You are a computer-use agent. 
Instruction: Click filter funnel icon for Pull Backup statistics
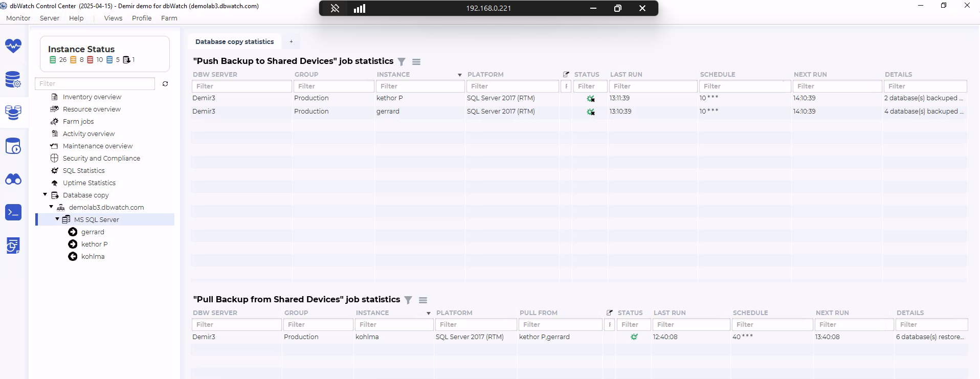[x=408, y=300]
